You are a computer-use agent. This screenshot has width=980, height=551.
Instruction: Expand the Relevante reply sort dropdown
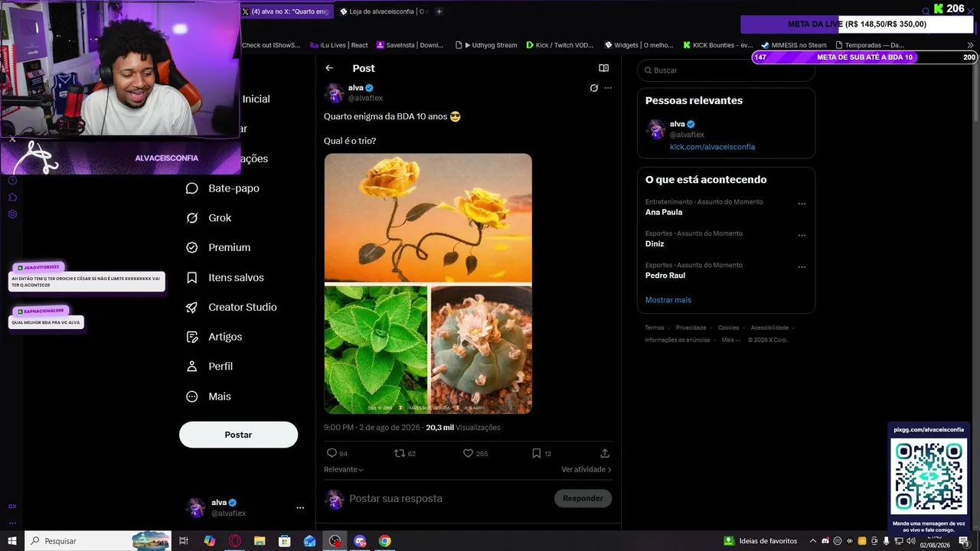[344, 469]
